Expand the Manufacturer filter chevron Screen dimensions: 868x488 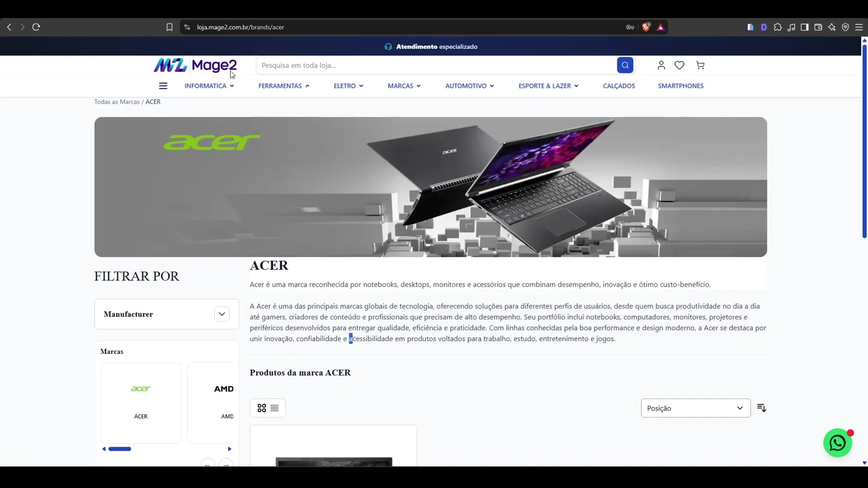pos(222,314)
